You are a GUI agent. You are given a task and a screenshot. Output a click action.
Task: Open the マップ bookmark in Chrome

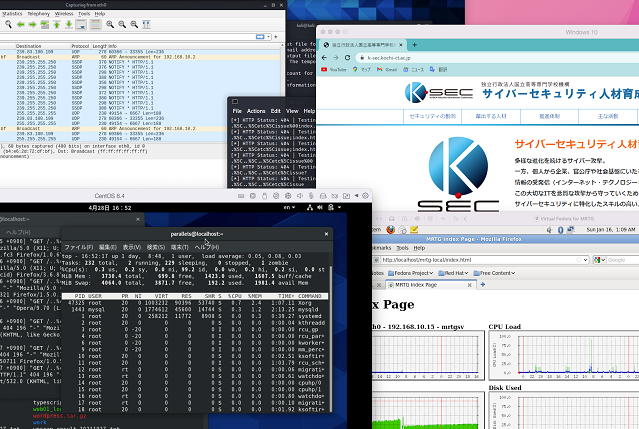362,70
